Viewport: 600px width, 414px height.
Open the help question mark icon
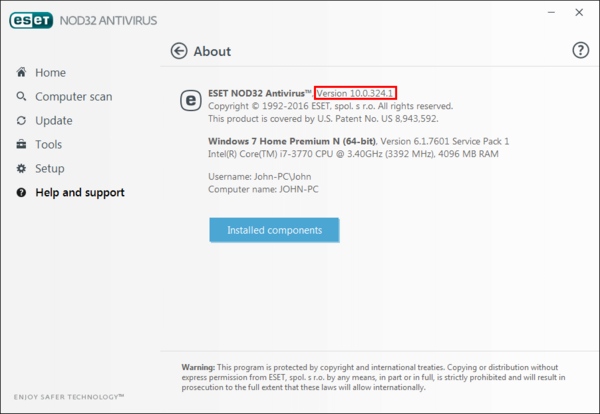click(x=580, y=50)
